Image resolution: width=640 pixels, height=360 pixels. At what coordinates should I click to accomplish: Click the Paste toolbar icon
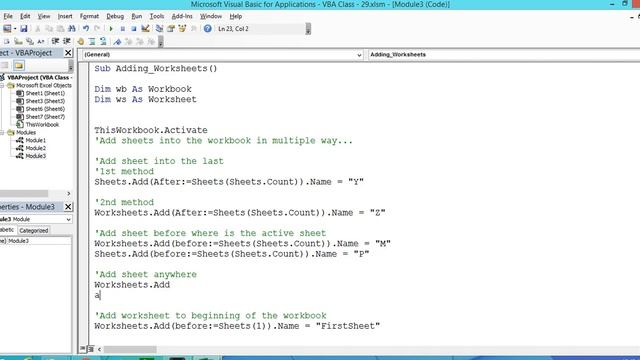point(60,29)
